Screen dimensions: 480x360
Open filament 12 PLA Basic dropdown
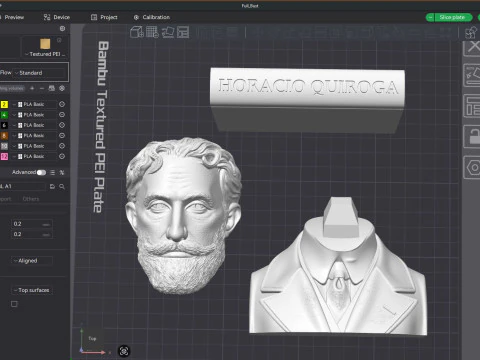tap(34, 156)
